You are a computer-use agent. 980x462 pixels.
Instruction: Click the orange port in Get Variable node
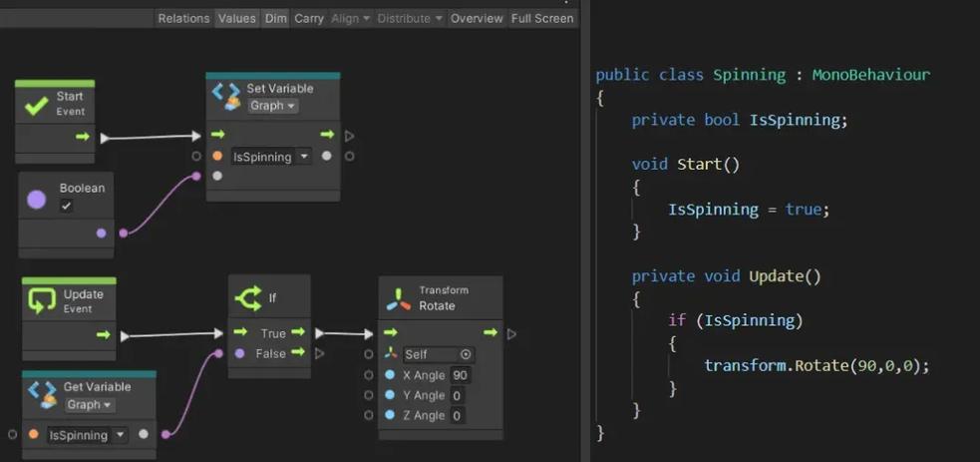[x=34, y=434]
